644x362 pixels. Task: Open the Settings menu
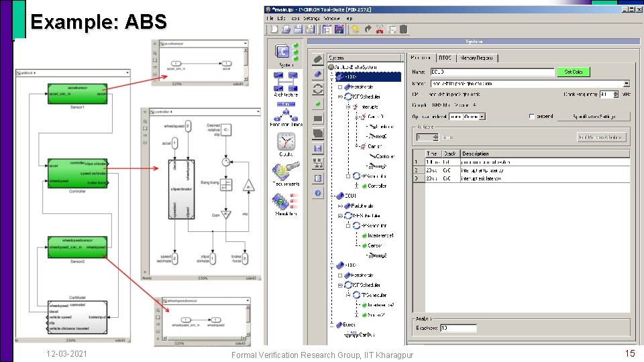point(311,19)
